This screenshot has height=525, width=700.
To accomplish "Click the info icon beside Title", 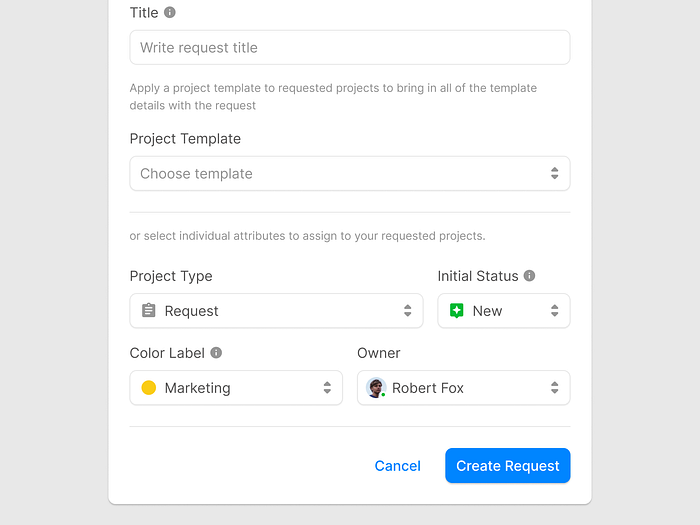I will 170,13.
